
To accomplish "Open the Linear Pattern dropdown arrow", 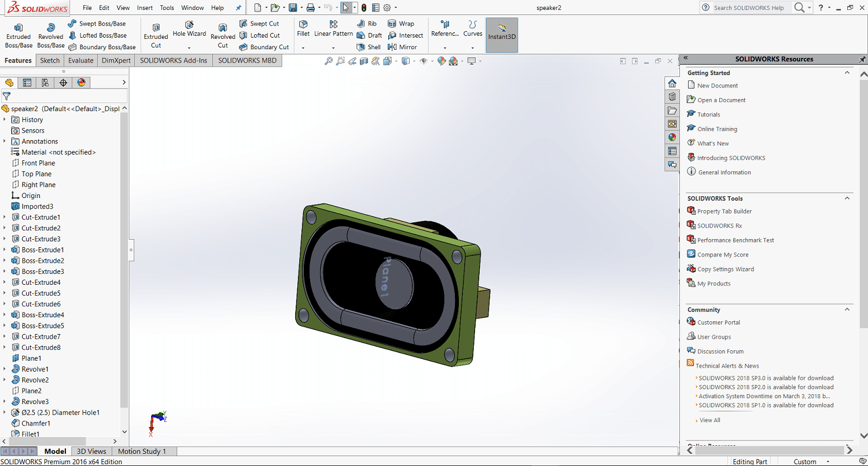I will (x=333, y=47).
